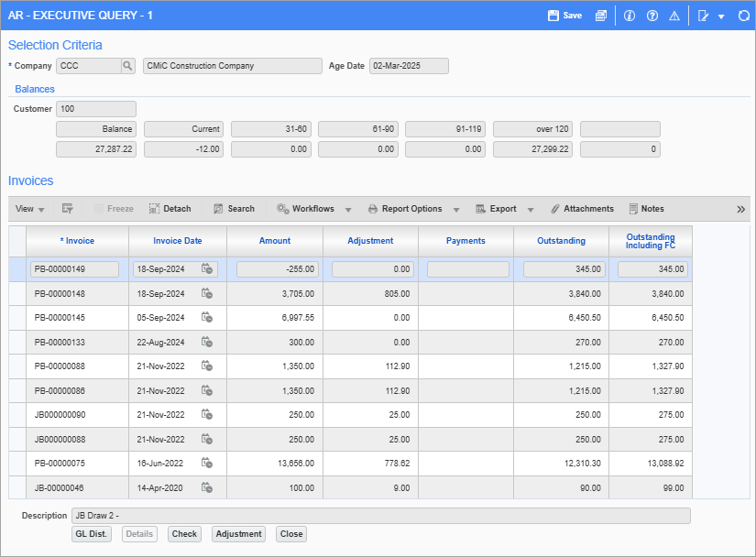Show more toolbar items chevron
The height and width of the screenshot is (557, 756).
click(741, 209)
